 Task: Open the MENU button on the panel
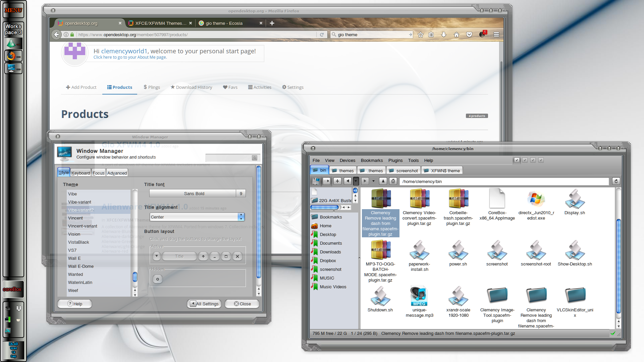(13, 10)
